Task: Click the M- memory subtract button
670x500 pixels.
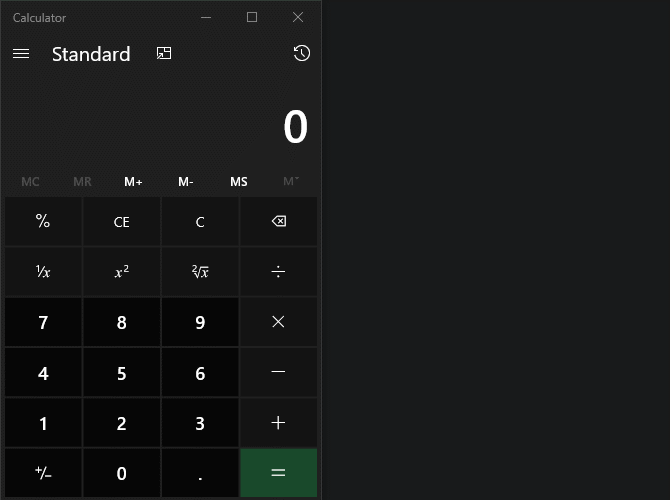Action: click(x=186, y=182)
